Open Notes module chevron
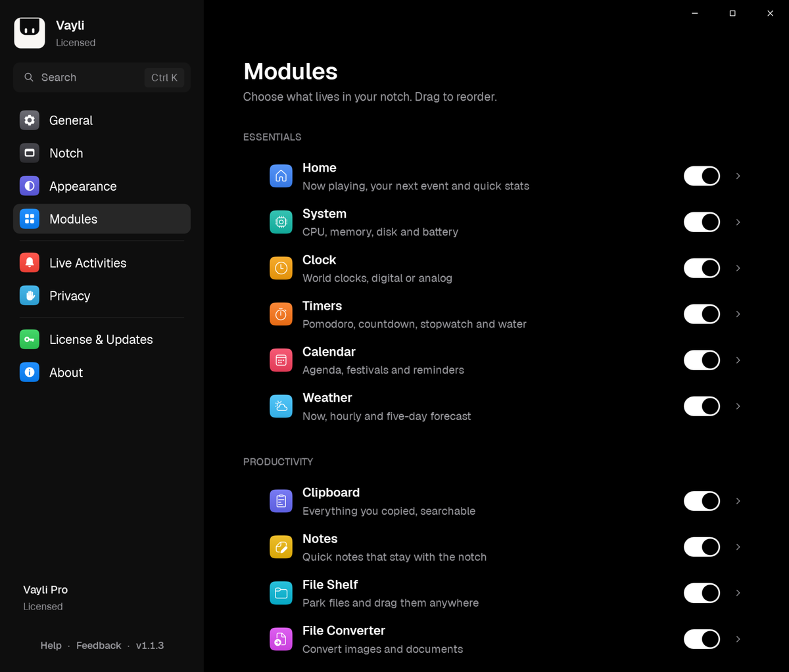This screenshot has width=789, height=672. pos(738,547)
